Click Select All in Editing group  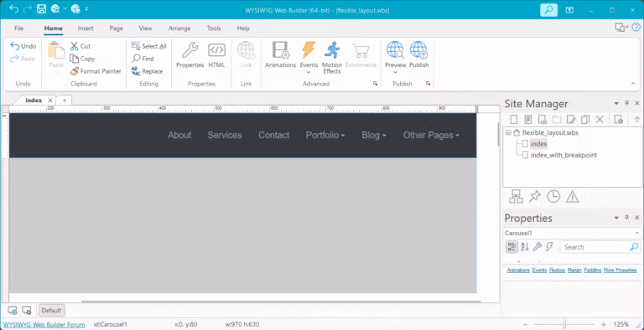[148, 46]
